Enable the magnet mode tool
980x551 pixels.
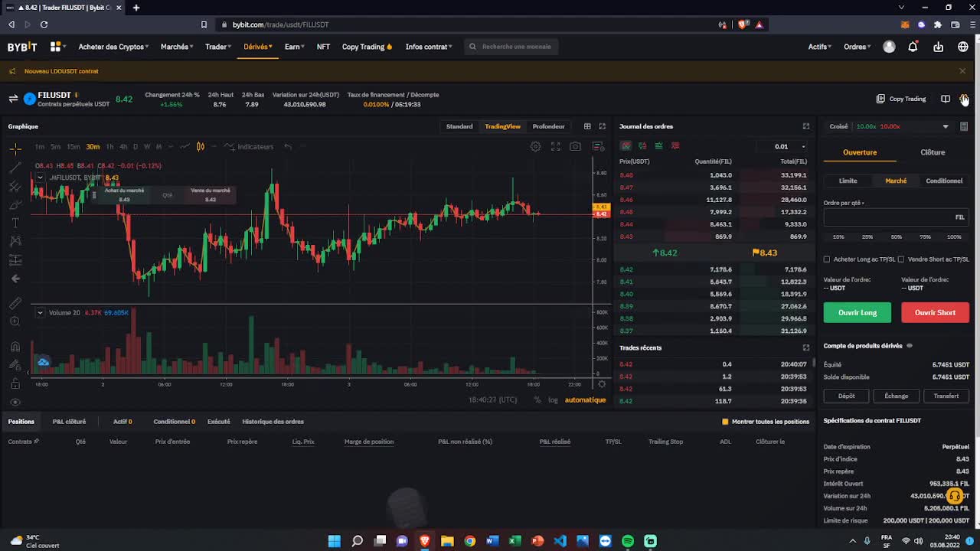[15, 347]
